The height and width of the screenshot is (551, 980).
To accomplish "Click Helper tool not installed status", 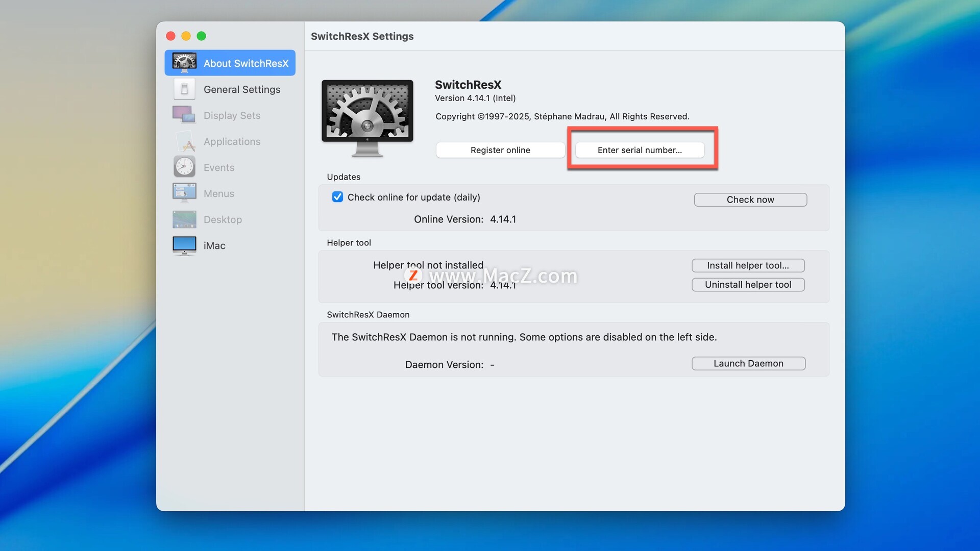I will (x=428, y=265).
